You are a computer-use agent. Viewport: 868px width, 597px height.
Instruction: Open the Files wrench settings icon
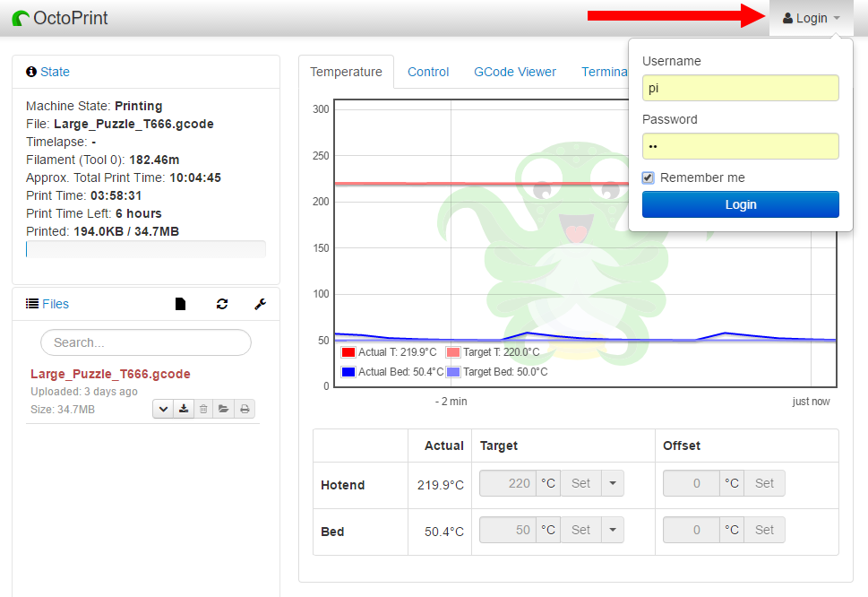click(x=260, y=304)
